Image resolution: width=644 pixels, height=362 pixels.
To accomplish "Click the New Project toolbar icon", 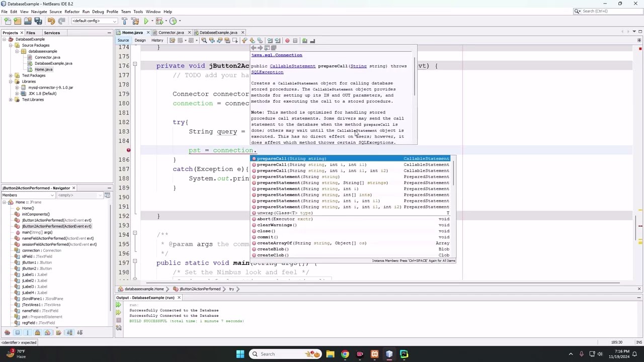I will [18, 21].
